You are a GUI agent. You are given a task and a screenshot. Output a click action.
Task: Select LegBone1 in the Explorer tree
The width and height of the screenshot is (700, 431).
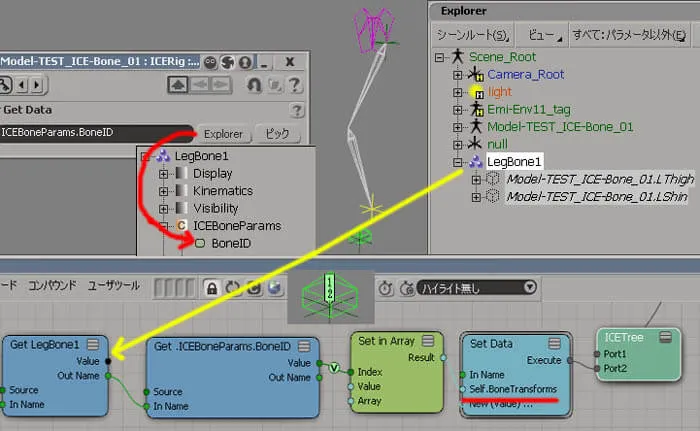[514, 162]
